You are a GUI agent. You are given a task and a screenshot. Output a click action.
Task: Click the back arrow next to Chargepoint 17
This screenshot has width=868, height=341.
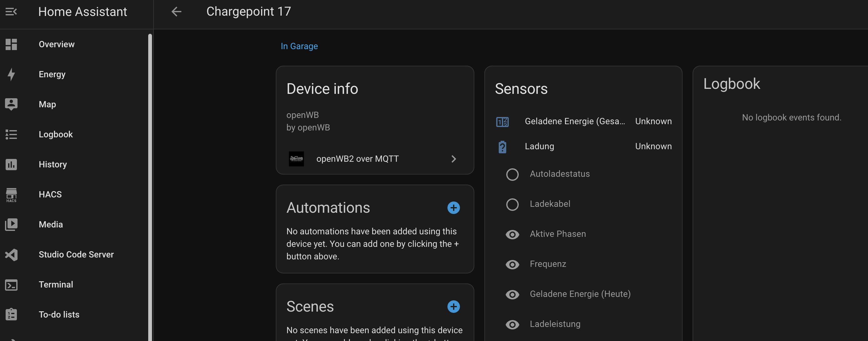click(x=176, y=12)
